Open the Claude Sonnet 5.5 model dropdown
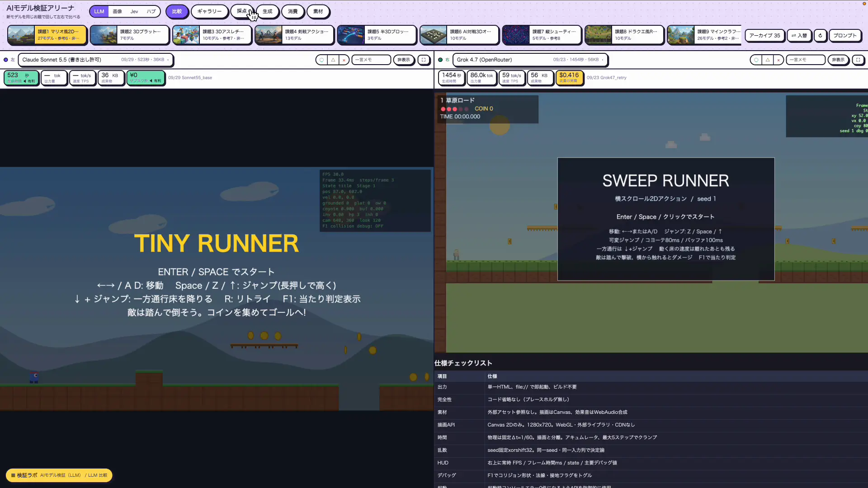 tap(95, 60)
